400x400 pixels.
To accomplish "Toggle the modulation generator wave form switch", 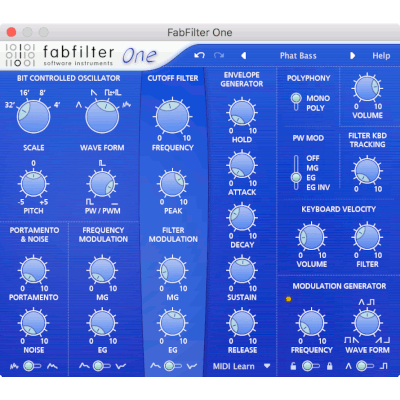I will pyautogui.click(x=365, y=366).
